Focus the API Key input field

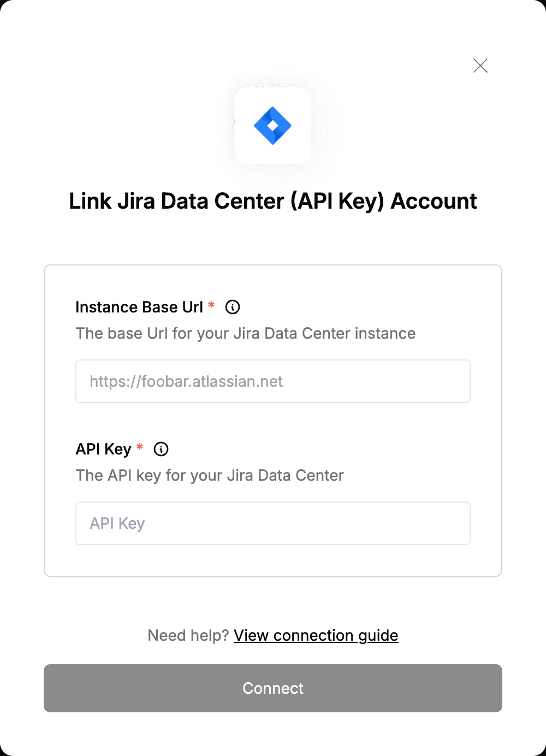(x=273, y=523)
